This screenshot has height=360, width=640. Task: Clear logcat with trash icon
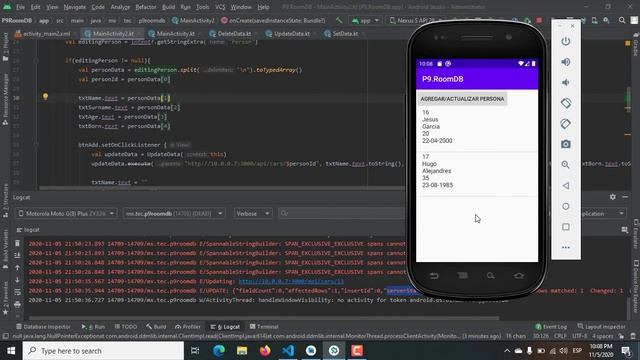coord(17,243)
